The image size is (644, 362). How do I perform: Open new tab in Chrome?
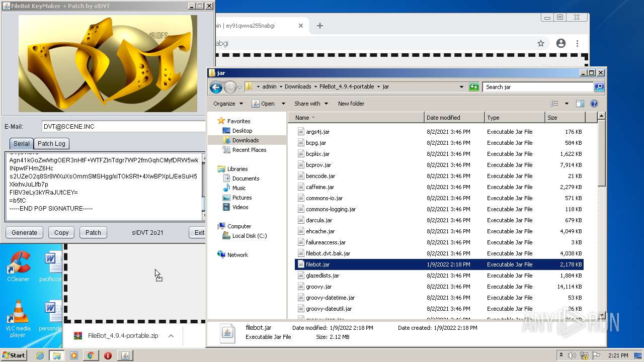tap(319, 26)
